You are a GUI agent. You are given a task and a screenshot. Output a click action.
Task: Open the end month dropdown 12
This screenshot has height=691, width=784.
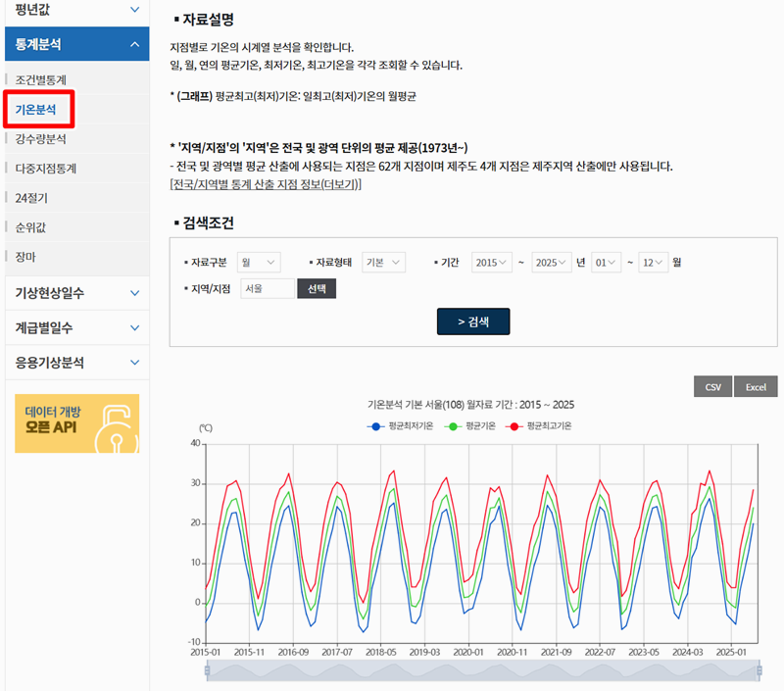point(653,263)
